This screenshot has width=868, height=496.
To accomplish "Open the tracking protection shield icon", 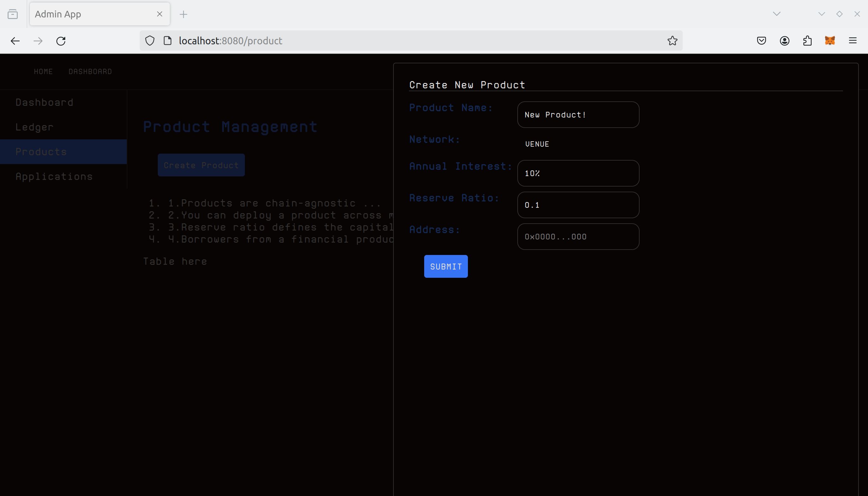I will pos(150,41).
